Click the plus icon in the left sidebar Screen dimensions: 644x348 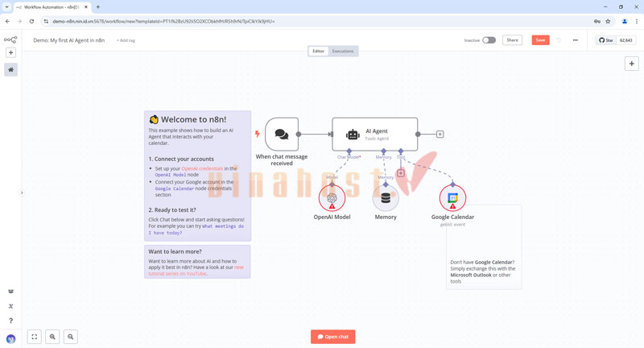(10, 52)
